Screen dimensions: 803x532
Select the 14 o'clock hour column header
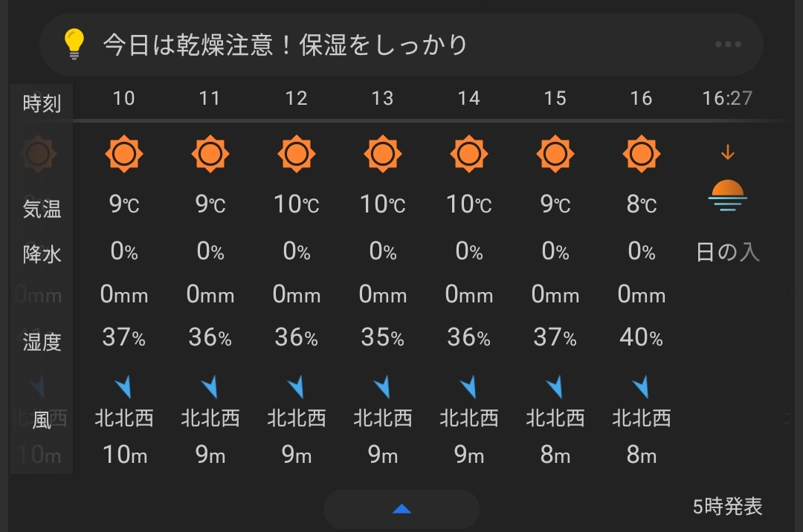(468, 98)
